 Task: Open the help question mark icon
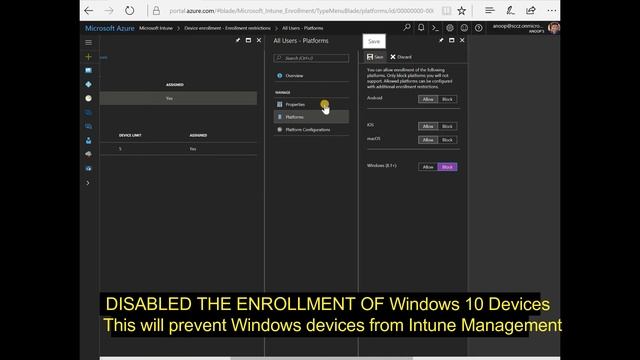[478, 28]
